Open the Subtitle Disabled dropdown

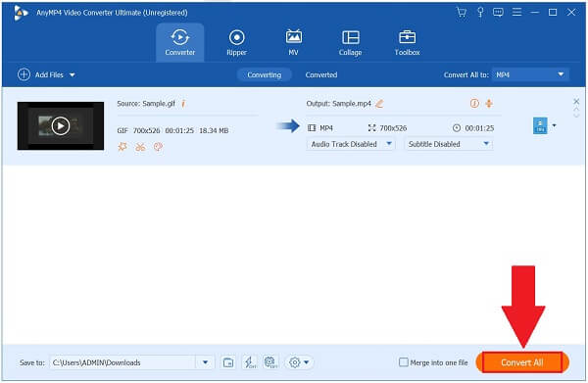(x=449, y=144)
